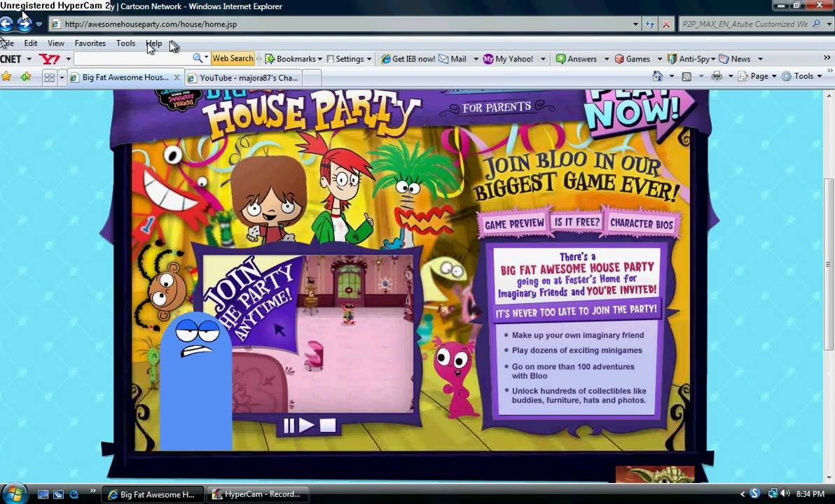Expand the CNET toolbar dropdown arrow
The height and width of the screenshot is (504, 835).
[29, 59]
